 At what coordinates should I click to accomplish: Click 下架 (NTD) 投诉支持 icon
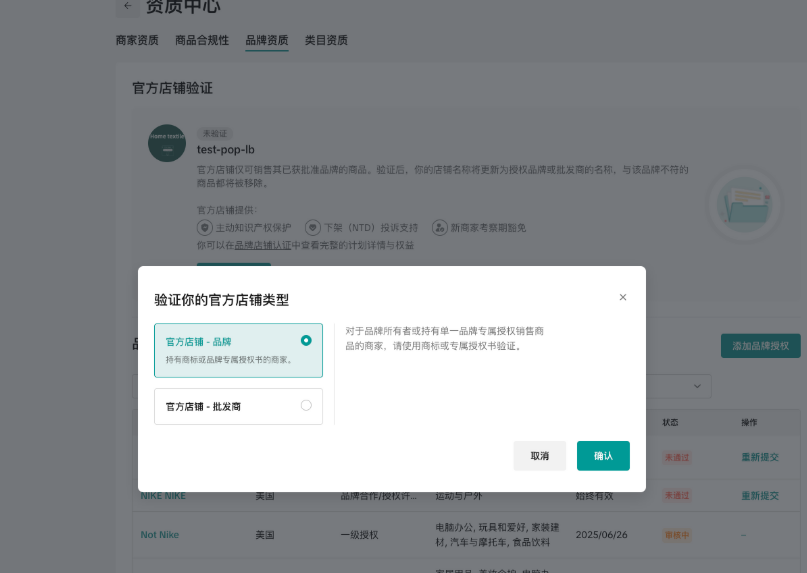coord(312,228)
